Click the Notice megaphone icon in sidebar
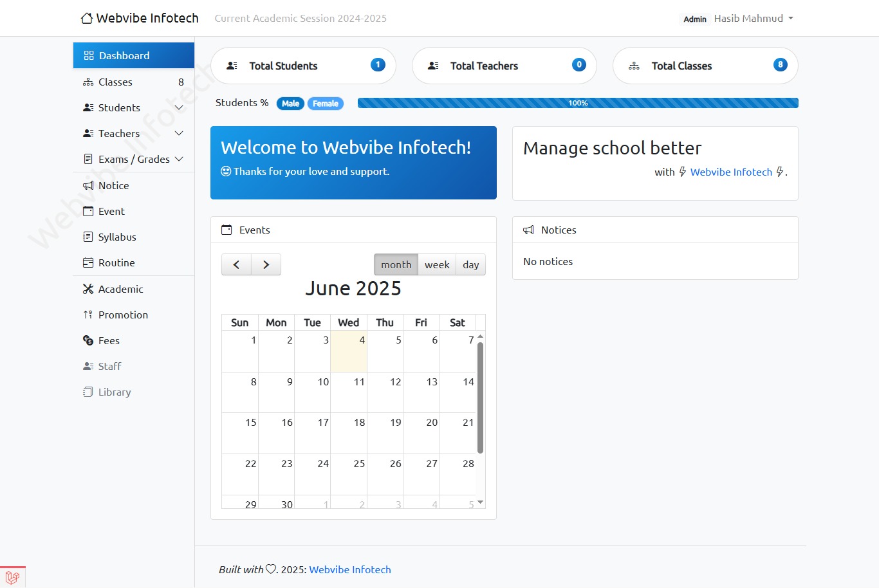This screenshot has width=879, height=588. coord(88,186)
